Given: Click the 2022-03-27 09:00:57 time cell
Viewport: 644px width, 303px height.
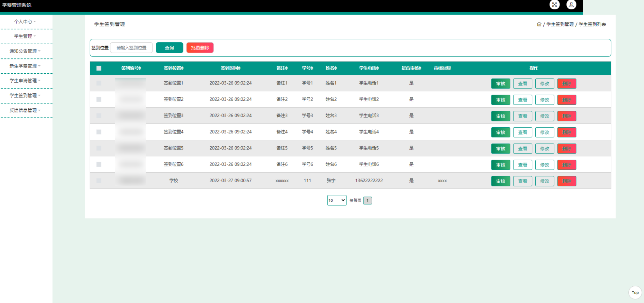Looking at the screenshot, I should click(230, 181).
